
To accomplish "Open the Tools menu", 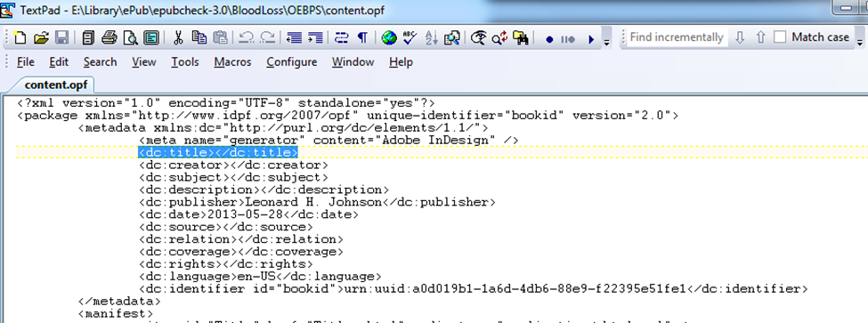I will [x=185, y=62].
